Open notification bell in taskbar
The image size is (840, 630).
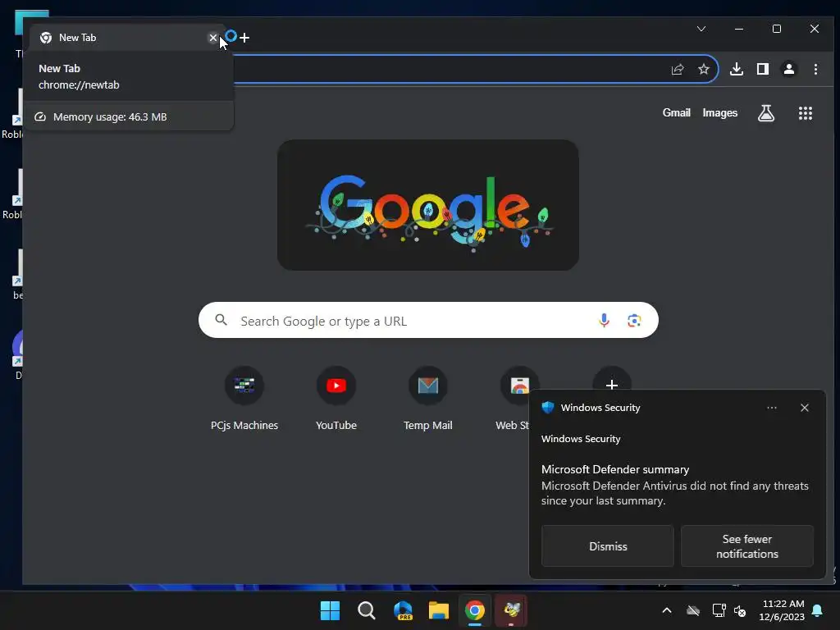click(x=817, y=610)
